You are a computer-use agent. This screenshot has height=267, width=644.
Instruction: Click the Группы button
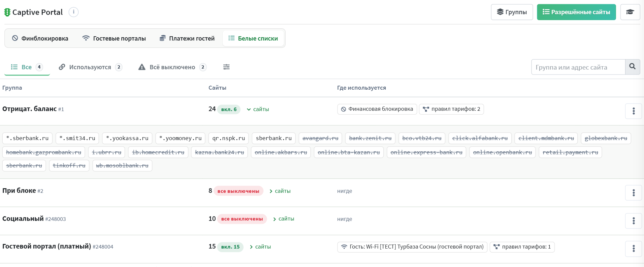(512, 12)
